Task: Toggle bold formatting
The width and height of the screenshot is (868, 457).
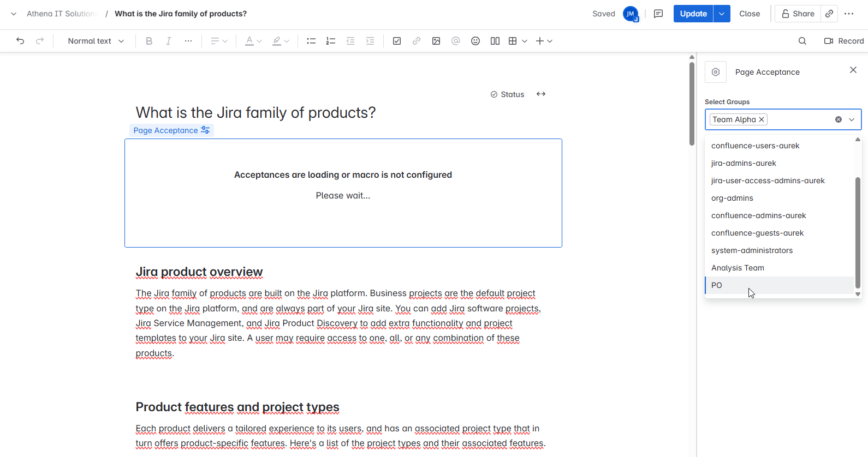Action: tap(149, 41)
